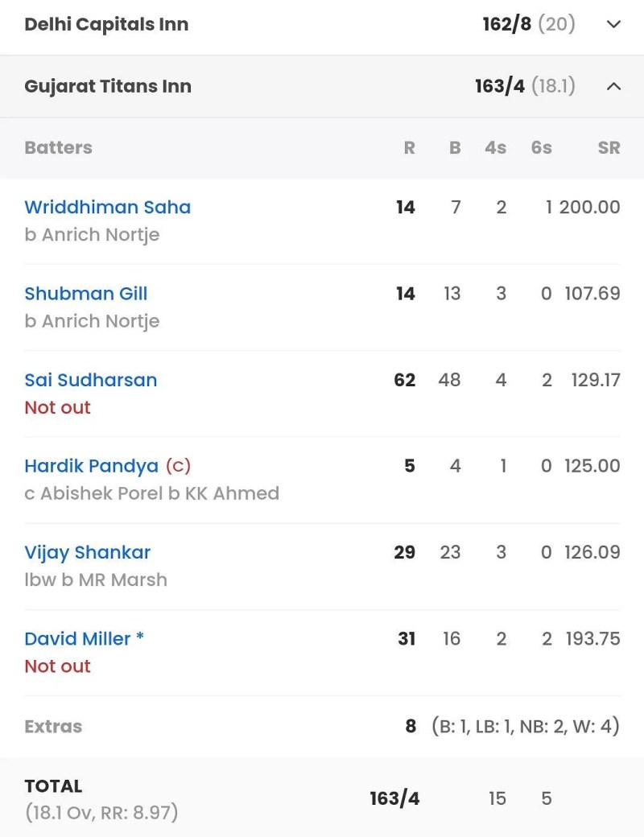This screenshot has height=837, width=644.
Task: Click the 6s column header
Action: 542,147
